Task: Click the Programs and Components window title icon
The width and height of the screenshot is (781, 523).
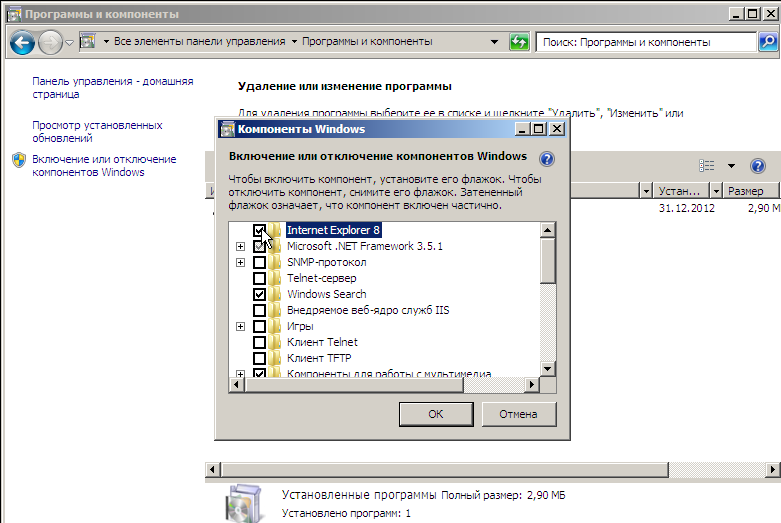Action: (14, 14)
